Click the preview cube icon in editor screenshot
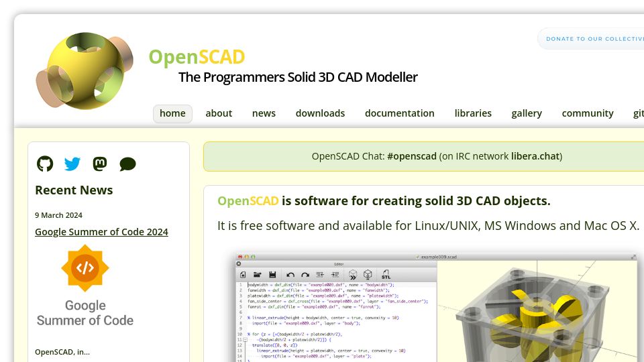Viewport: 644px width, 362px height. 353,275
